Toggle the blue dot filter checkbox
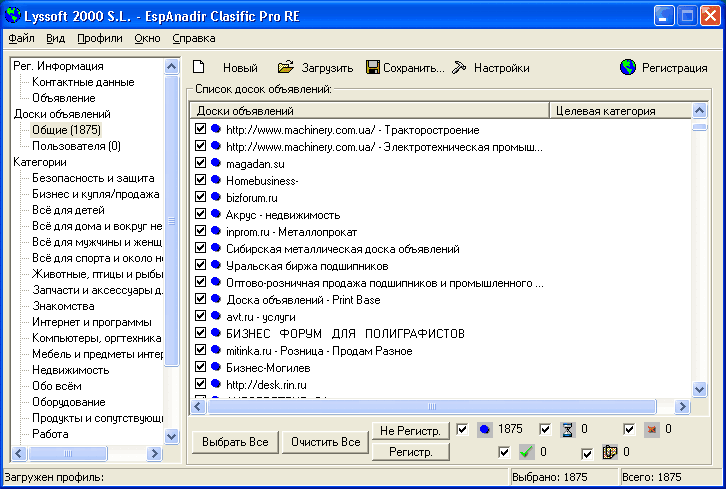 tap(462, 429)
